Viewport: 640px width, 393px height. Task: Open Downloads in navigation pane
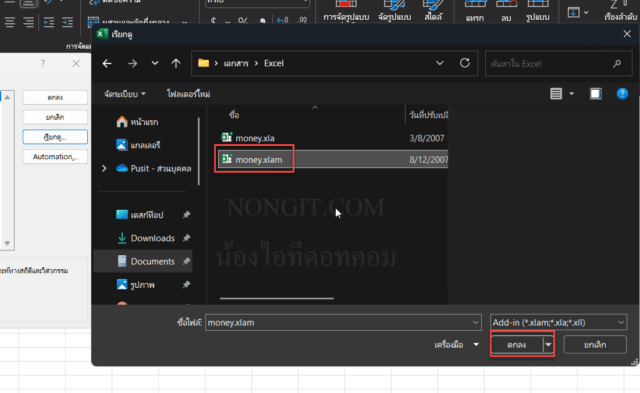tap(146, 238)
